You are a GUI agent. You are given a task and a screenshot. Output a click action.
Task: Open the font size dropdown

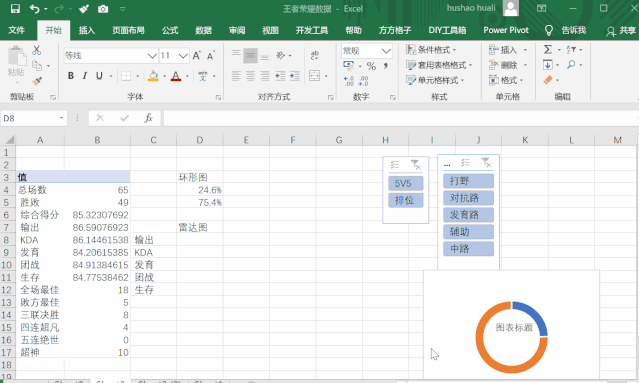183,55
